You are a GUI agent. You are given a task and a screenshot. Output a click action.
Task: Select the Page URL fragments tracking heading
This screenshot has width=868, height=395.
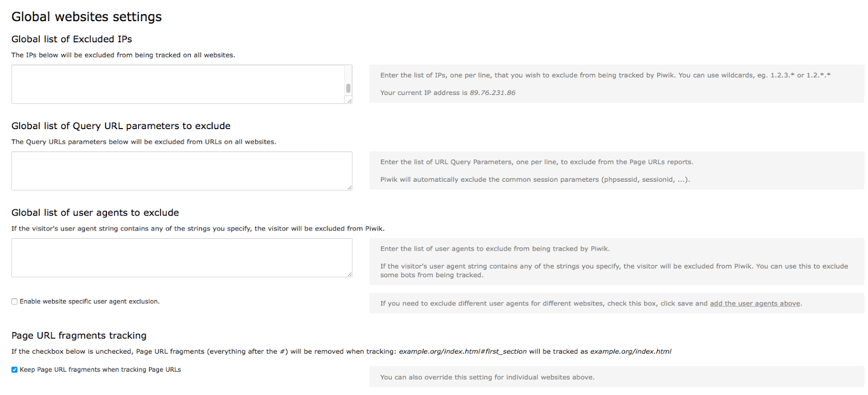[78, 335]
